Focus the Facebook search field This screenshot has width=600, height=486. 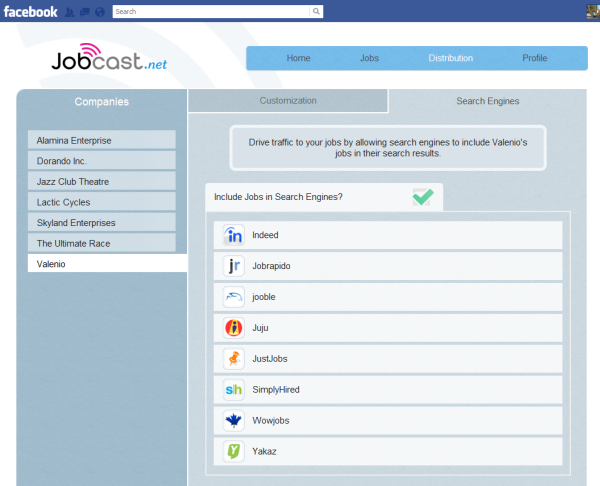coord(211,11)
